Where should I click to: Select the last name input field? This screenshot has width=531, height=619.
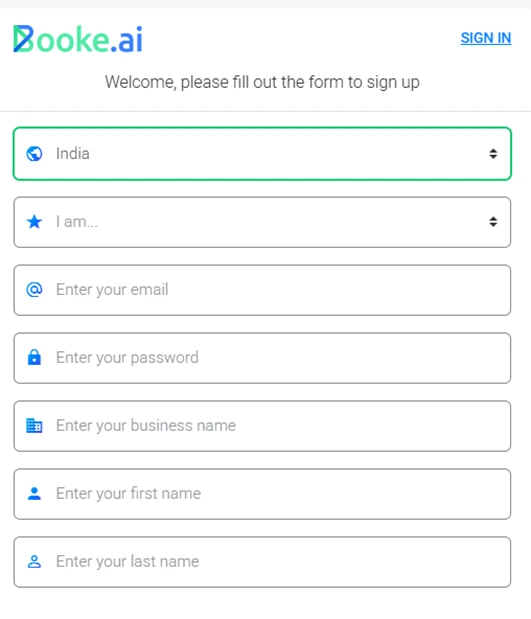tap(262, 562)
